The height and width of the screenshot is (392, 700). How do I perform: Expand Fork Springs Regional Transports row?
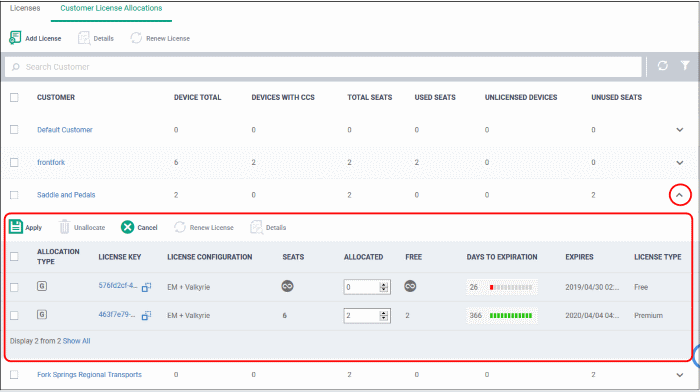(679, 375)
